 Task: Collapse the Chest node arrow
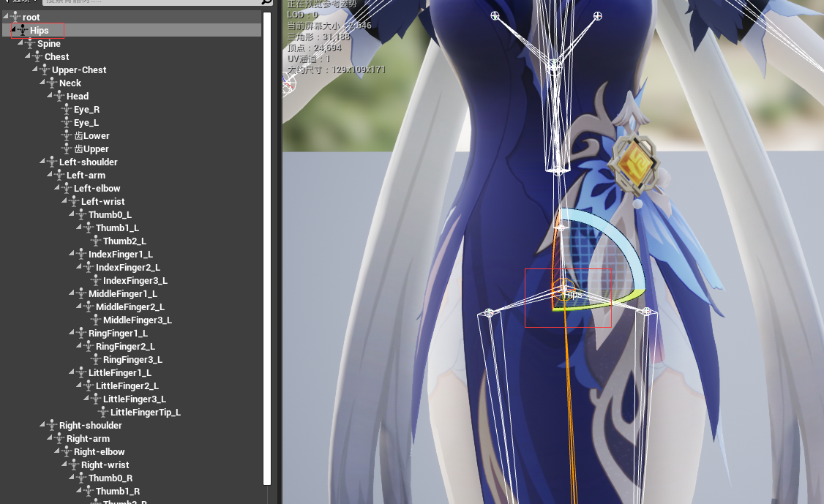click(28, 56)
